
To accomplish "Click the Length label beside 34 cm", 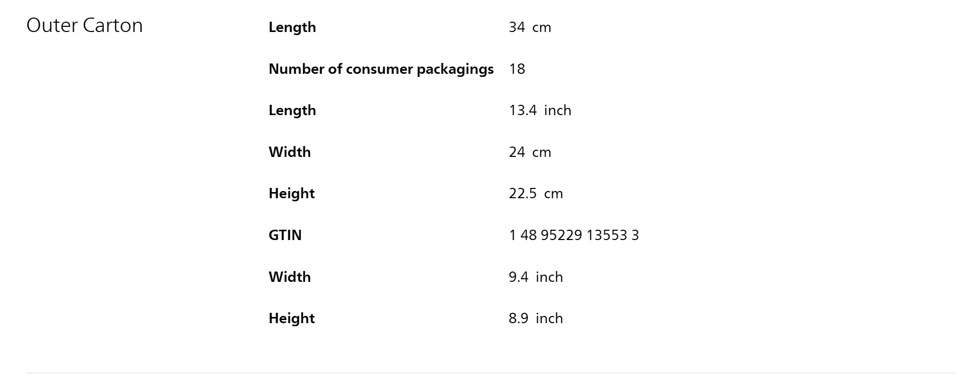I will click(x=292, y=27).
